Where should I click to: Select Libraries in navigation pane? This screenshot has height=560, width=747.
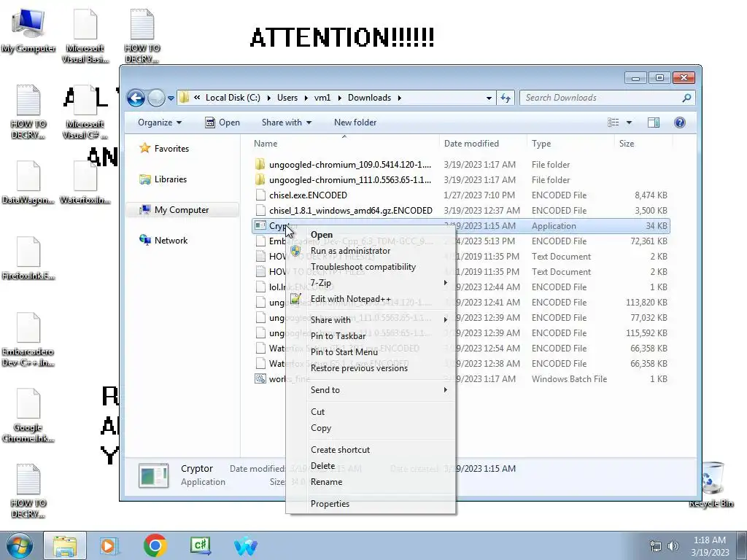point(163,179)
